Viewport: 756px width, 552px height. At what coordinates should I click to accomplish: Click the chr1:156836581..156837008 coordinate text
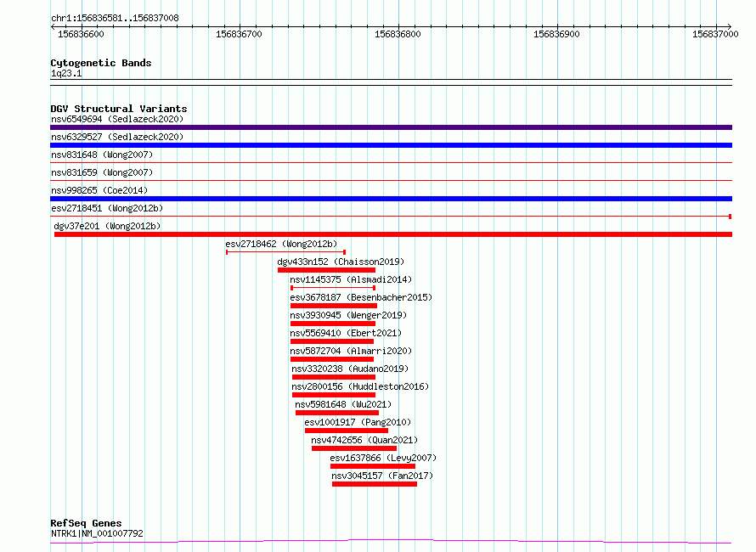115,19
